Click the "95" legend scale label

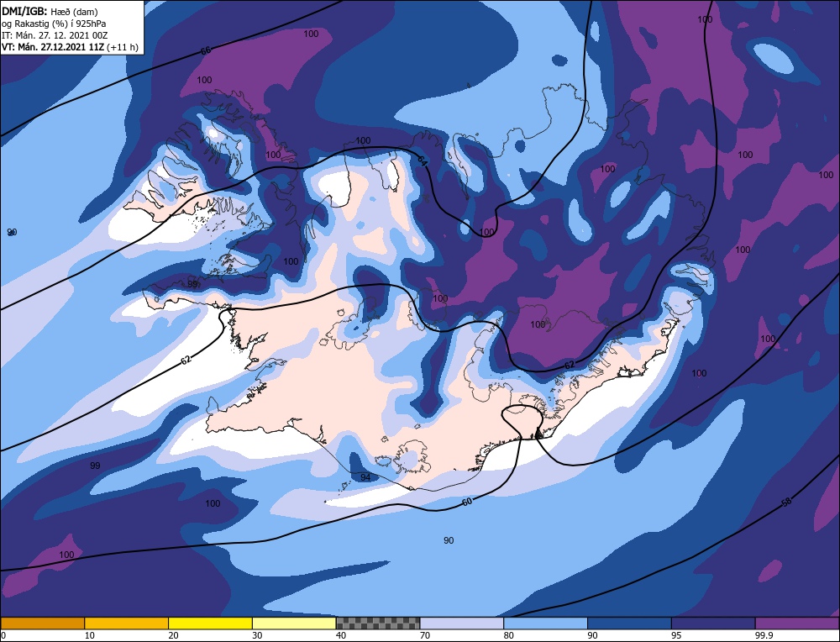pyautogui.click(x=676, y=635)
